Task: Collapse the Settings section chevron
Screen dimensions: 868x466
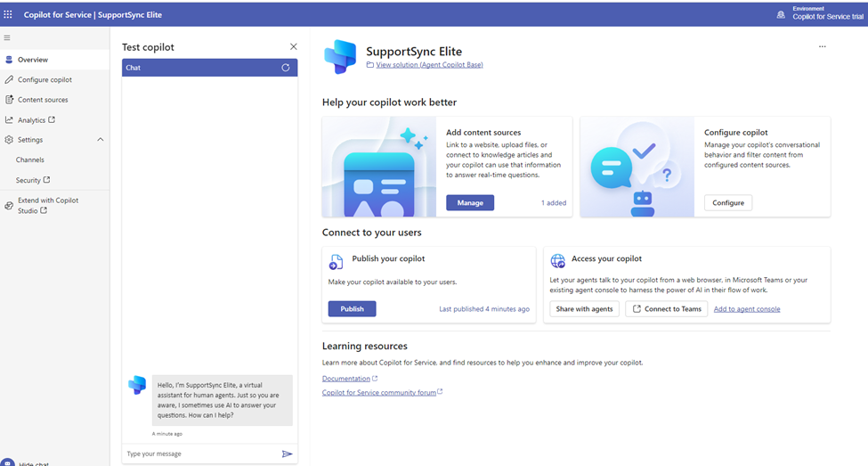Action: [x=101, y=140]
